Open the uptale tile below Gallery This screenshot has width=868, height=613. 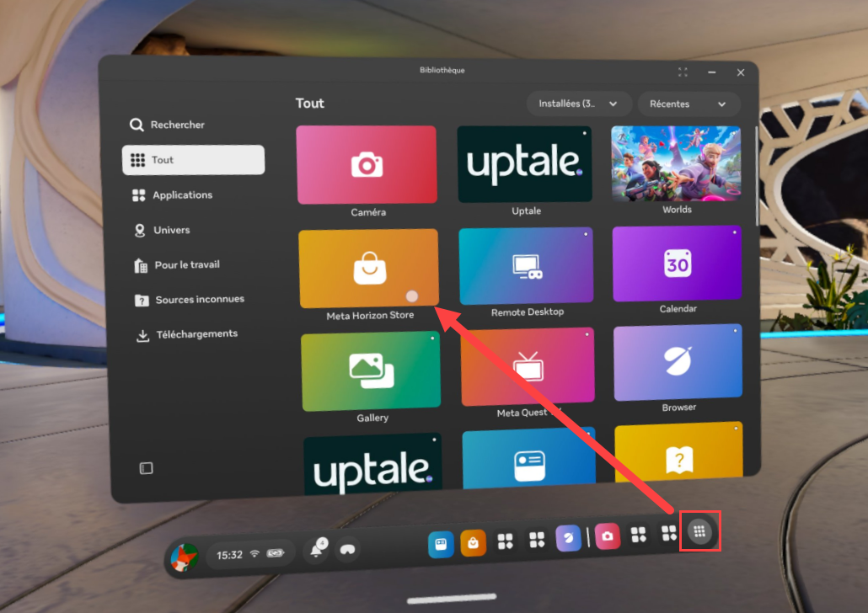point(373,463)
